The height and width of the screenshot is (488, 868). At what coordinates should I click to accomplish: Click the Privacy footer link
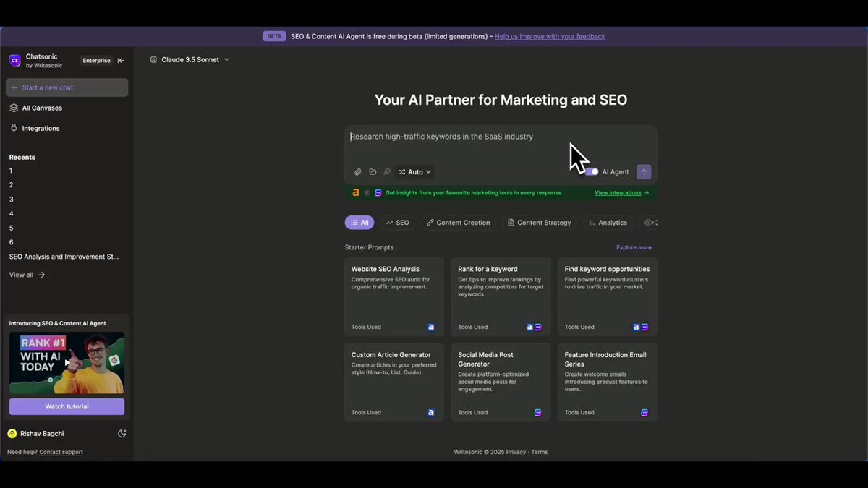(516, 452)
